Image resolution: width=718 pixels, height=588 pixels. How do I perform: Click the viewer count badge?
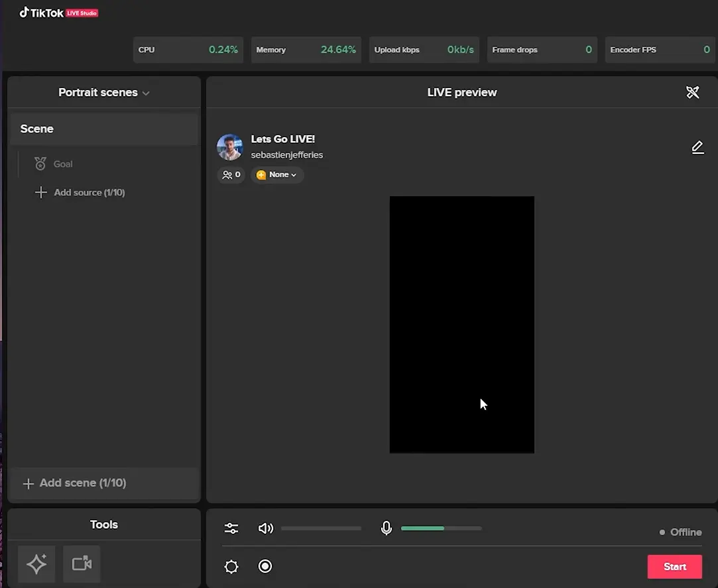pos(231,175)
